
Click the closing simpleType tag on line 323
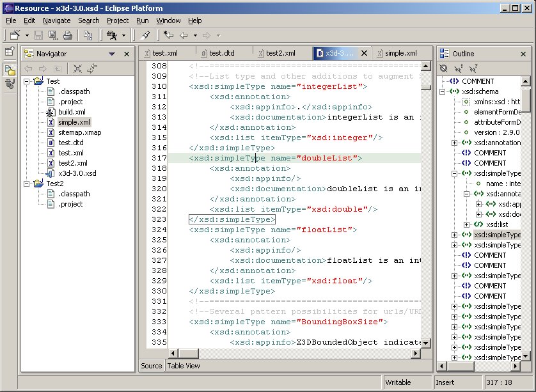[x=232, y=219]
